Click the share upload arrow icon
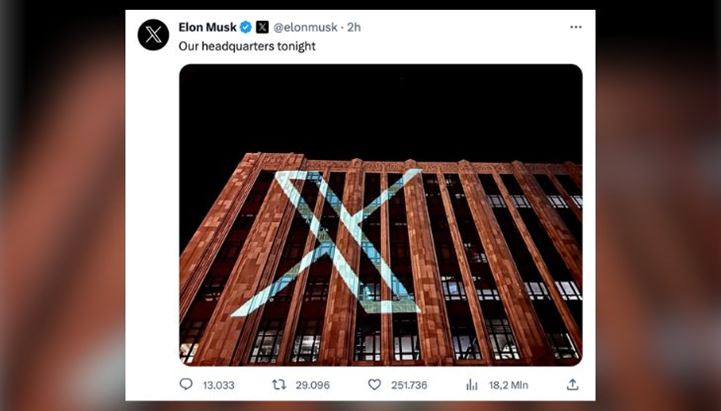Screen dimensions: 721x411 coord(572,384)
